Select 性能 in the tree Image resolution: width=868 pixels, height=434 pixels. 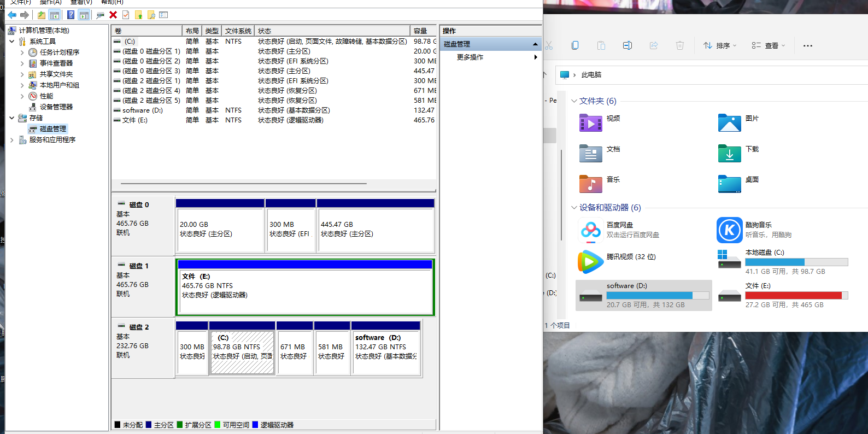tap(46, 96)
